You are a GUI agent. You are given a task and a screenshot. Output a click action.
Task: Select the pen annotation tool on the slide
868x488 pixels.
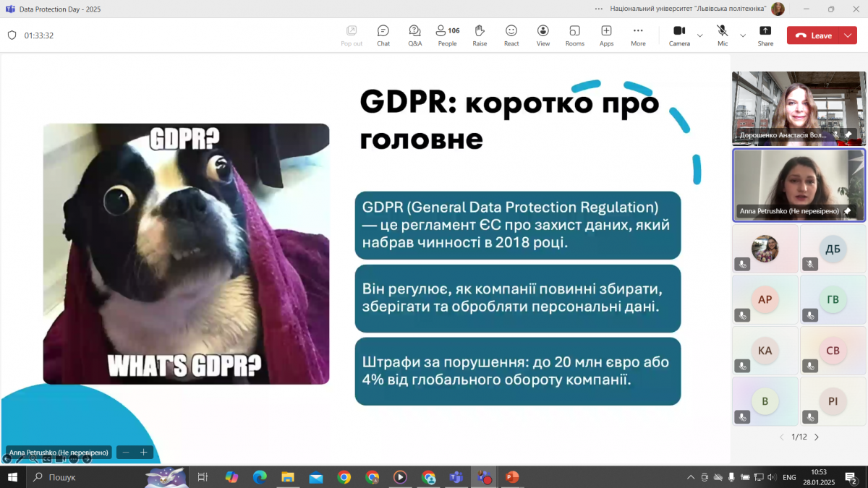pyautogui.click(x=20, y=458)
